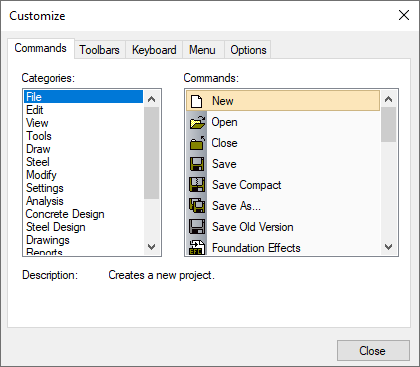The width and height of the screenshot is (420, 367).
Task: Click the Foundation Effects icon
Action: pos(197,248)
